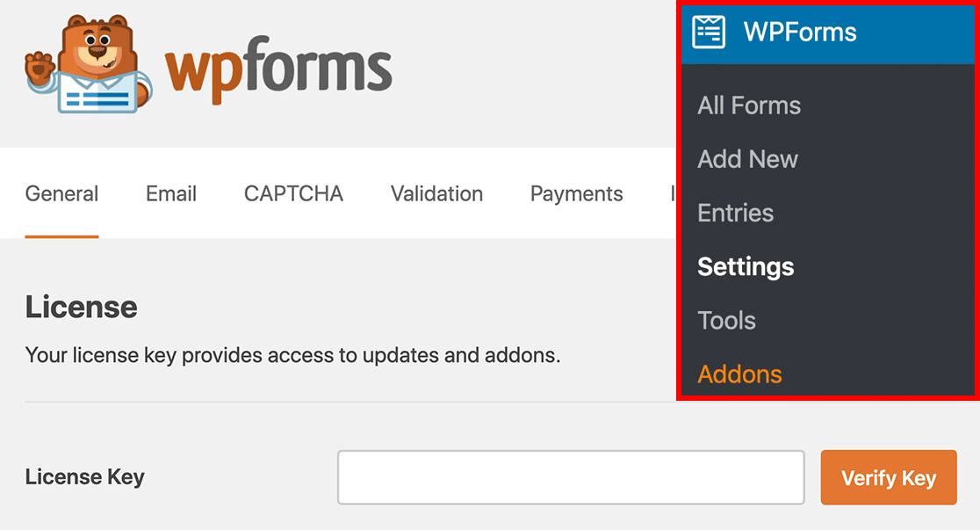
Task: Open Tools from the sidebar
Action: tap(726, 320)
